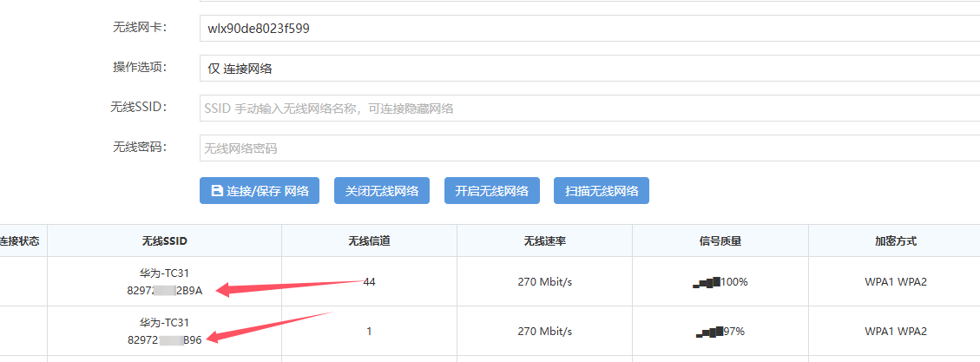Click the 100% signal quality cell
The height and width of the screenshot is (362, 980).
[x=720, y=282]
